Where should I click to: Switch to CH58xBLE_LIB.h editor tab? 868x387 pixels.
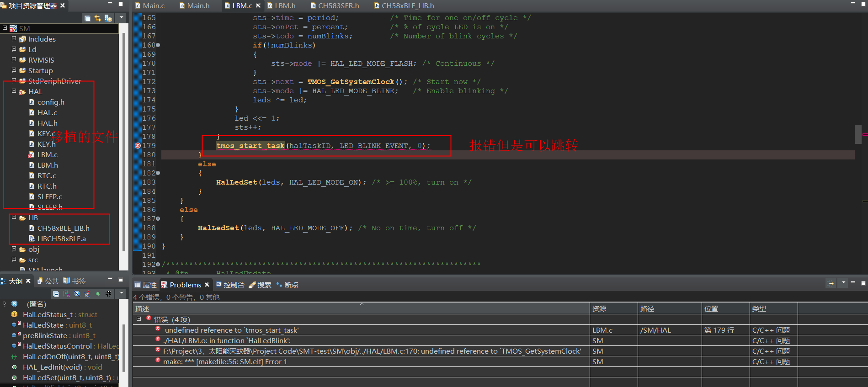coord(404,5)
